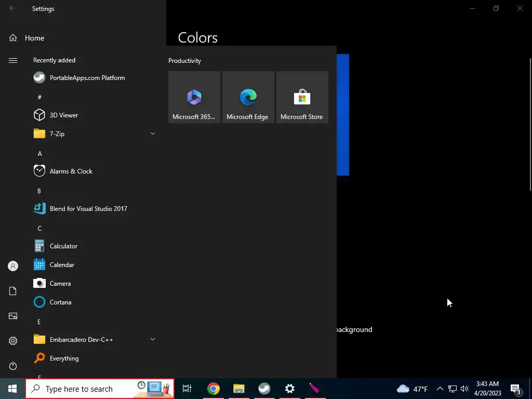Open Settings gear in the Start sidebar
This screenshot has width=532, height=399.
[x=13, y=341]
